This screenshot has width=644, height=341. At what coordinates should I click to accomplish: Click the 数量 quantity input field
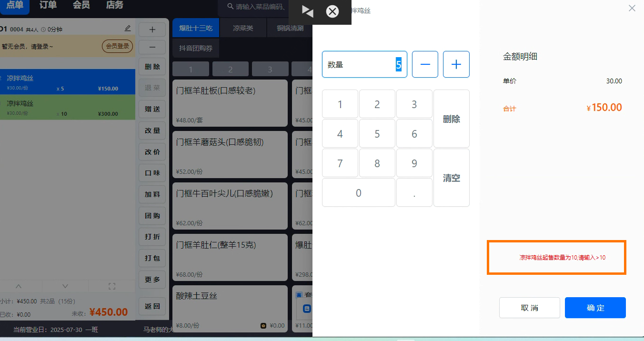tap(364, 64)
